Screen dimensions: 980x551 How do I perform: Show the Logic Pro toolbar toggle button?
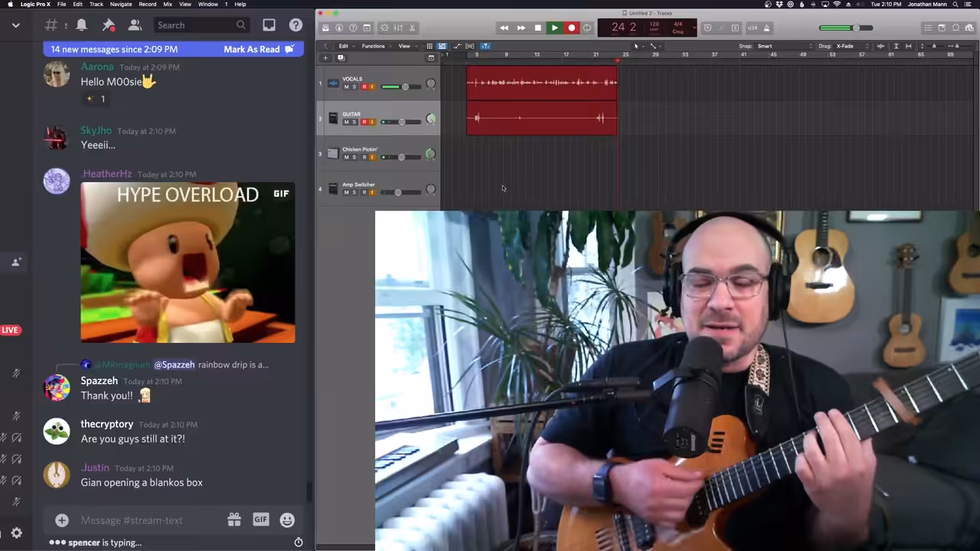(367, 28)
